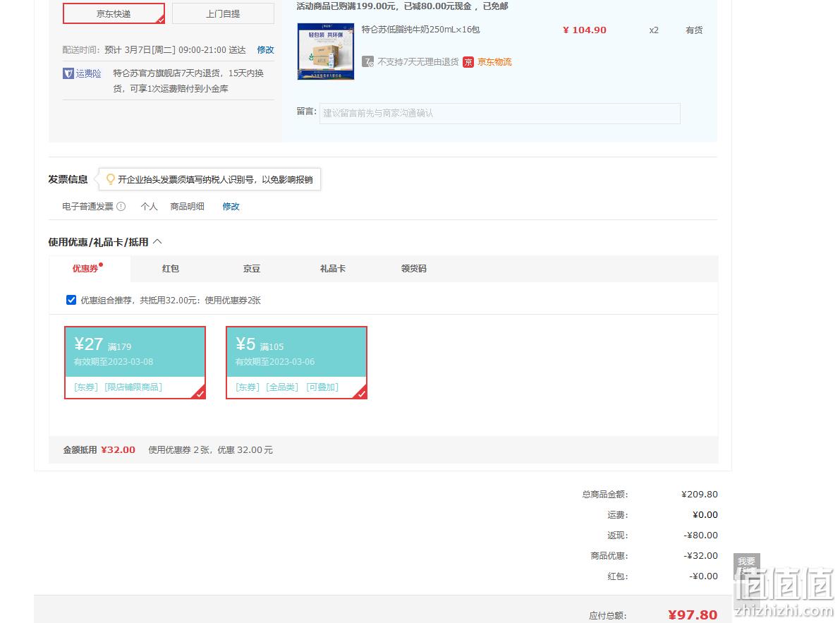The height and width of the screenshot is (623, 840).
Task: Click the info icon beside 电子普通发票
Action: click(x=121, y=206)
